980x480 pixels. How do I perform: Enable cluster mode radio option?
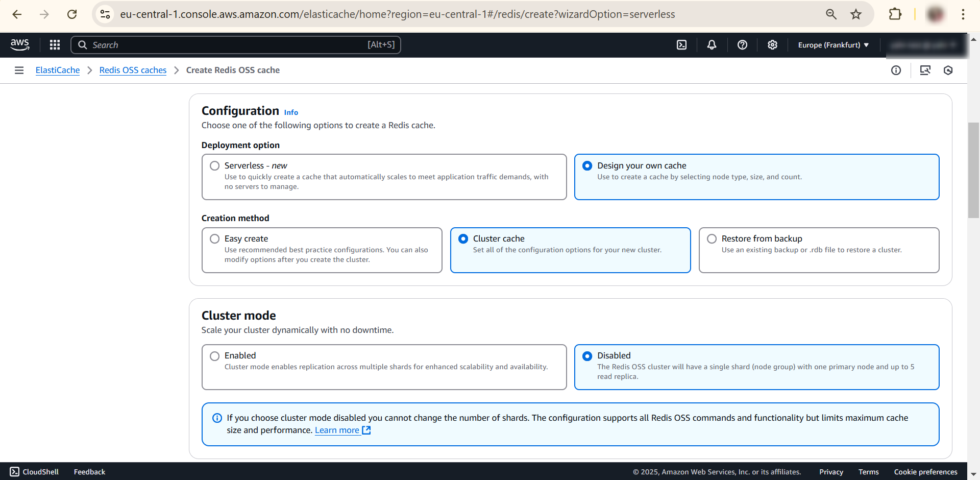[215, 356]
